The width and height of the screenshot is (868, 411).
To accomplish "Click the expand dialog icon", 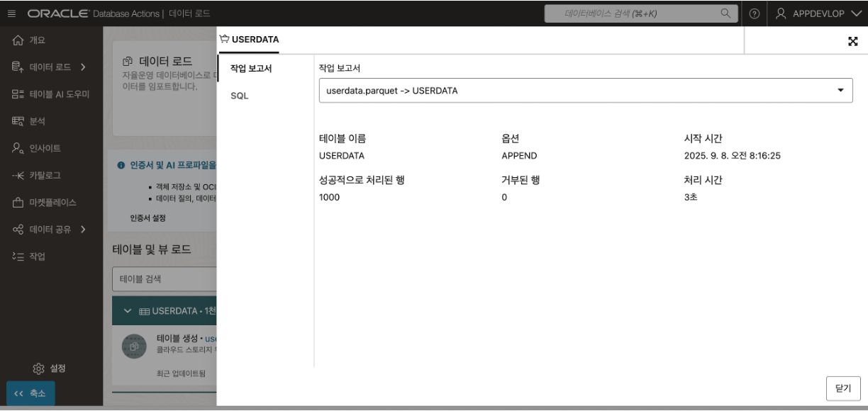I will 853,40.
